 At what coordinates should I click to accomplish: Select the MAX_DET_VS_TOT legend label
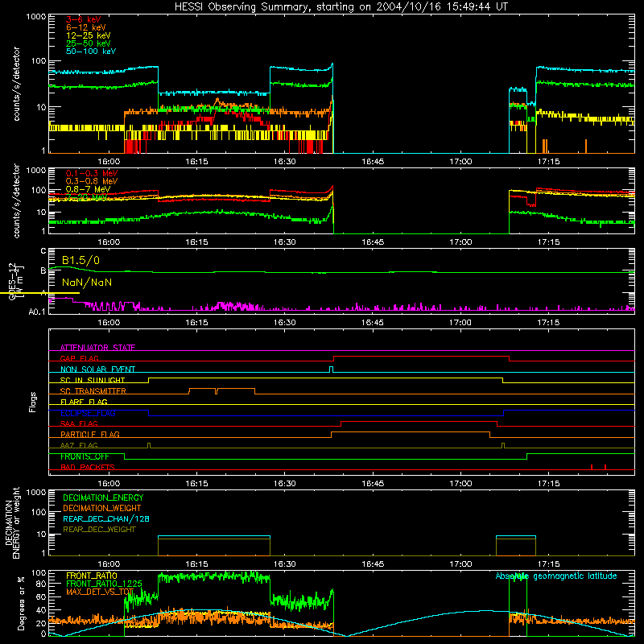pyautogui.click(x=100, y=592)
